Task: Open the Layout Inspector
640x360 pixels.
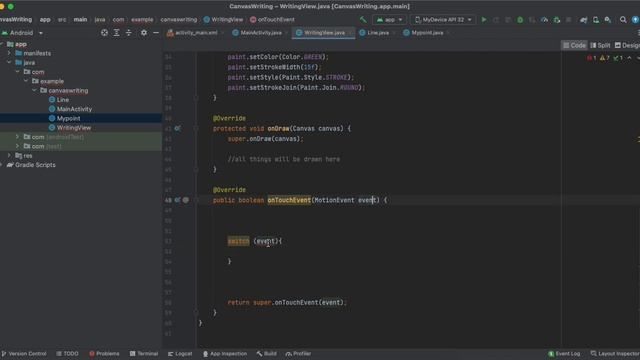Action: pyautogui.click(x=615, y=353)
